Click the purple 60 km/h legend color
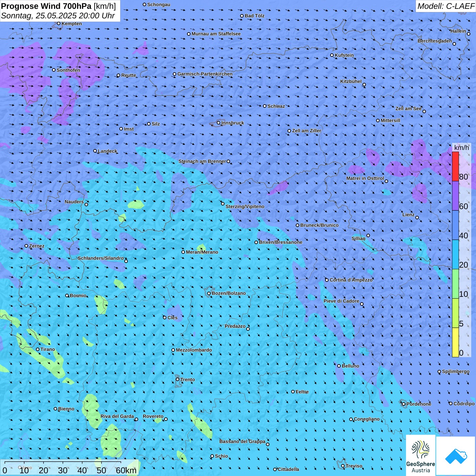 [455, 196]
